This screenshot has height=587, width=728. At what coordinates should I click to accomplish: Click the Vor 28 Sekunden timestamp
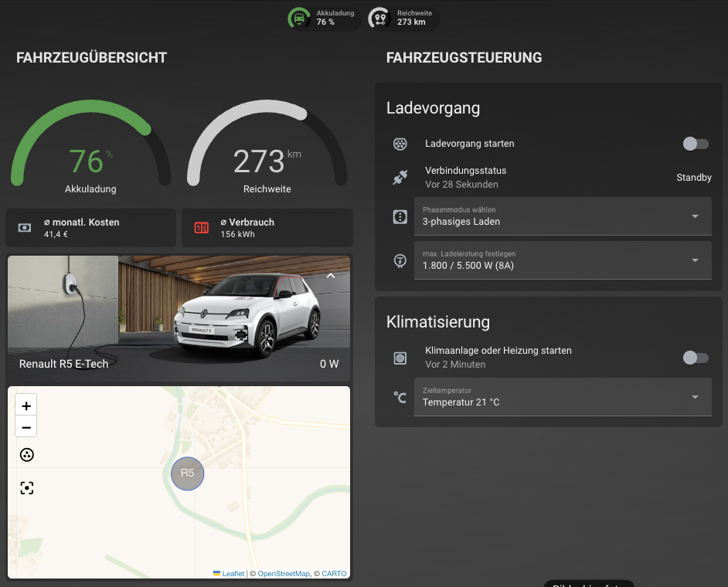461,185
